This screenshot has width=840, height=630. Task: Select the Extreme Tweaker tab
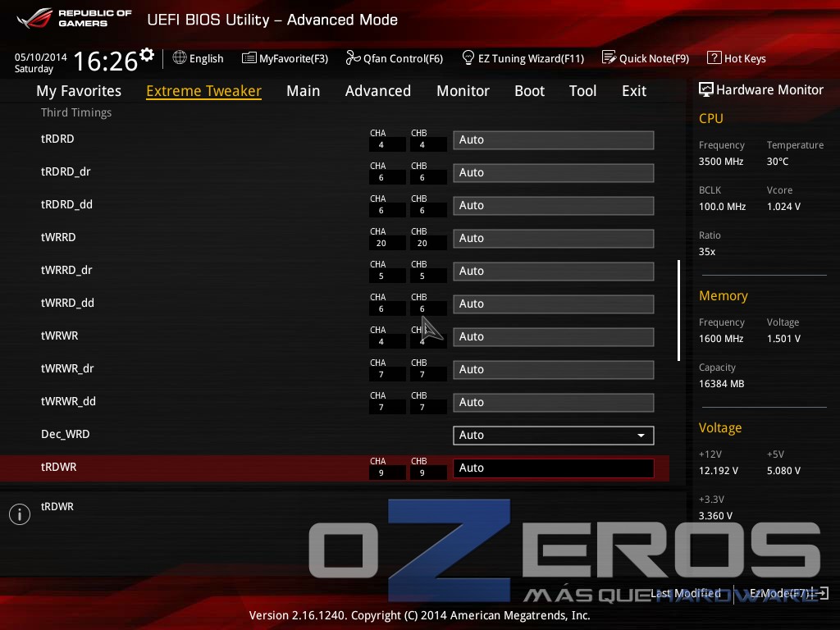point(203,91)
